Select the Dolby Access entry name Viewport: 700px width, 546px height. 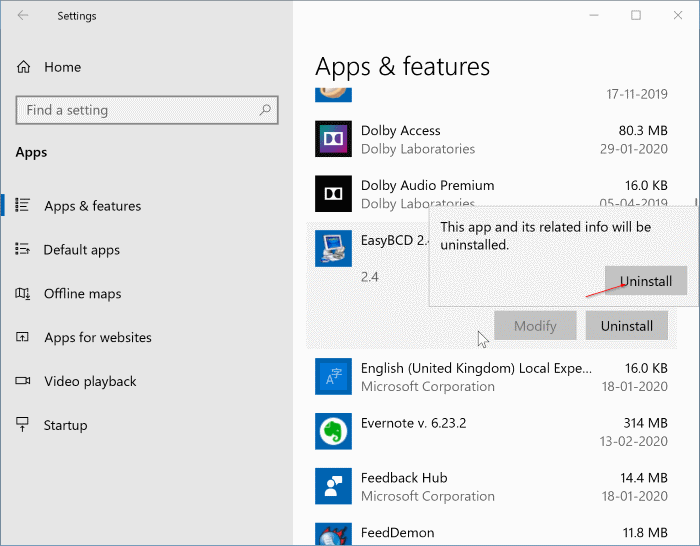pos(400,130)
